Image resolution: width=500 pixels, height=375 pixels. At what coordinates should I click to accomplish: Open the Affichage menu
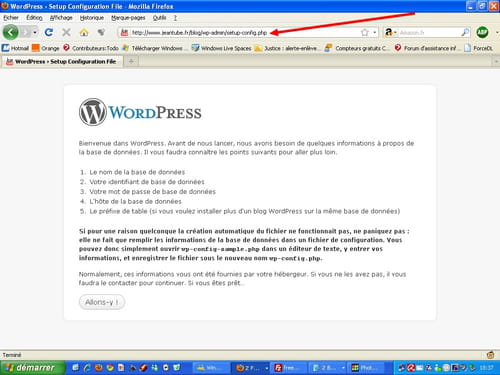coord(61,18)
